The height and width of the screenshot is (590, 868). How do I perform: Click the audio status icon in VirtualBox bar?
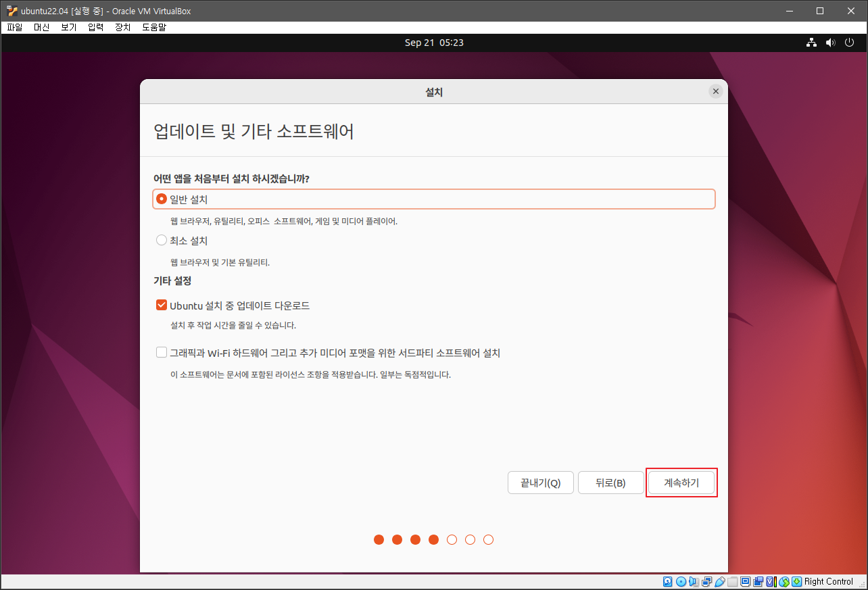(x=694, y=581)
